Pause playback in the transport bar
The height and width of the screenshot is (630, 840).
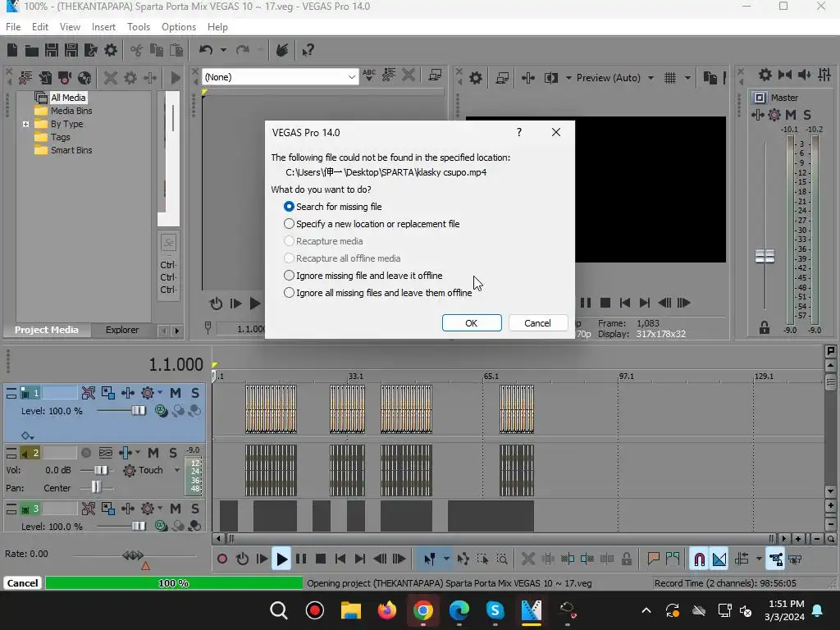click(x=301, y=559)
